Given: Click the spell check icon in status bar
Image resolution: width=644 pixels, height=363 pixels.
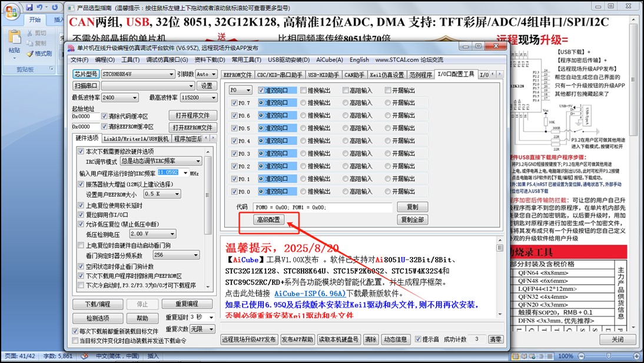Looking at the screenshot, I should (84, 356).
